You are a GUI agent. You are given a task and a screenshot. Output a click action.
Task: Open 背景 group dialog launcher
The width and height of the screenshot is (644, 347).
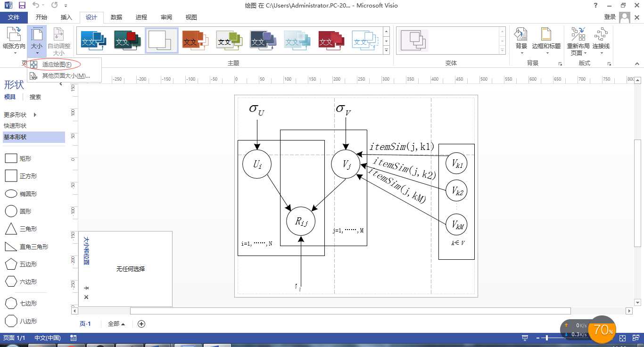click(561, 64)
